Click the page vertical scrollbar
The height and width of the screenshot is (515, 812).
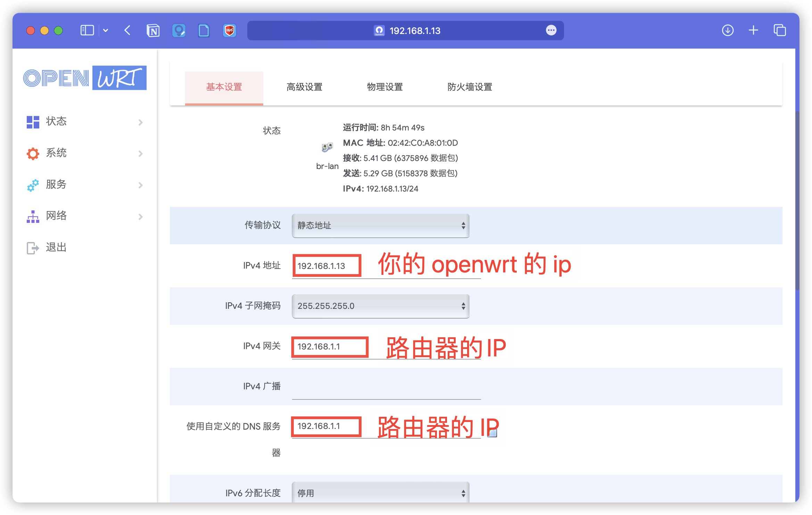tap(797, 201)
